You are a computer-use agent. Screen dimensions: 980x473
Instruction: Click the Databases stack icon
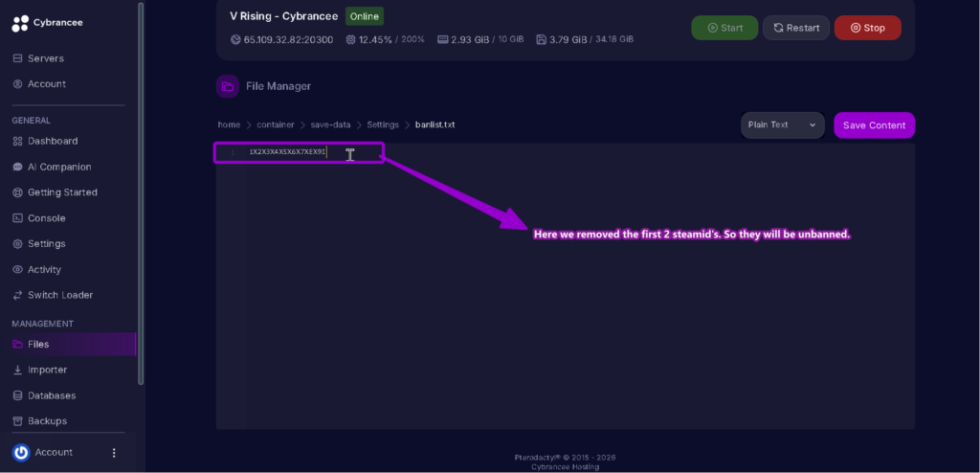click(17, 395)
